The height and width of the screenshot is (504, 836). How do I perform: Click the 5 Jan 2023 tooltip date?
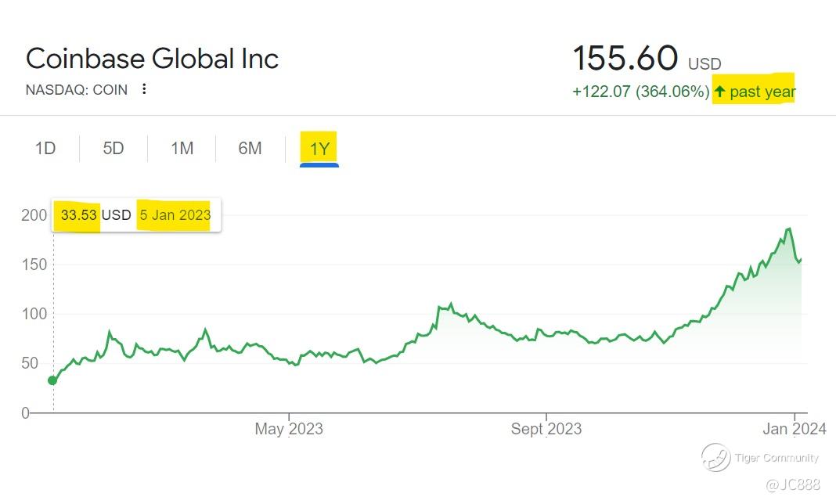[175, 215]
